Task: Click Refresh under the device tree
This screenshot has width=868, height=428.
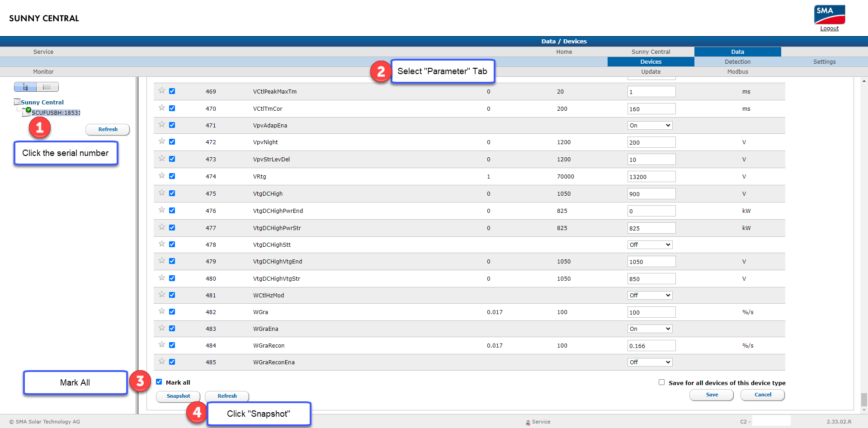Action: [108, 129]
